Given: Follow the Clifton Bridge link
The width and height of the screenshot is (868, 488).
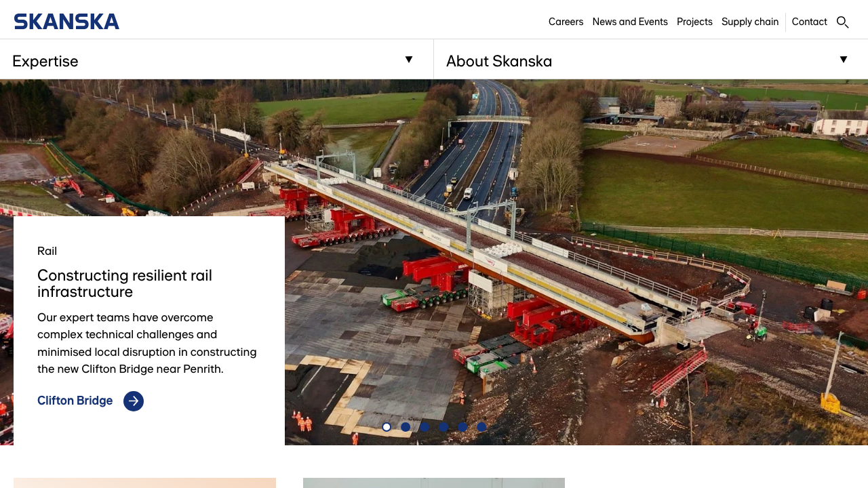Looking at the screenshot, I should [x=75, y=401].
